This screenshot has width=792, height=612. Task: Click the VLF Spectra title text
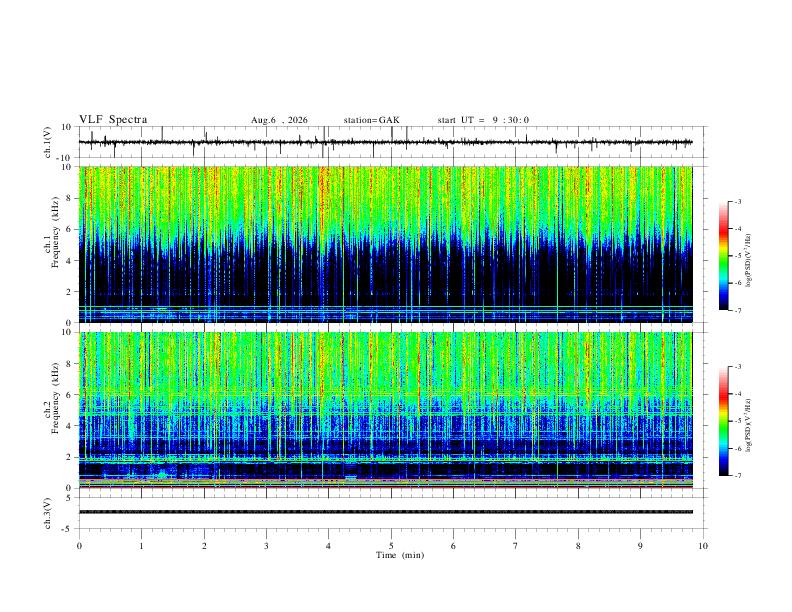pos(113,120)
